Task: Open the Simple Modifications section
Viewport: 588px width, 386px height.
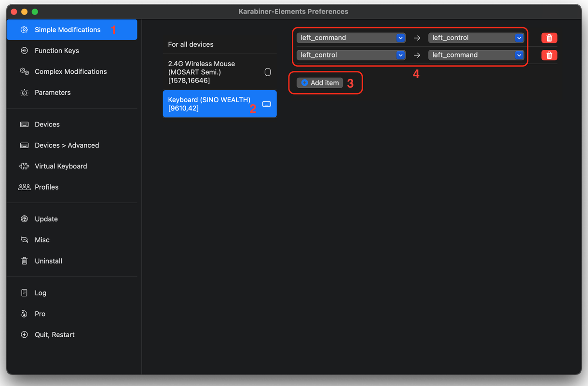Action: (x=72, y=30)
